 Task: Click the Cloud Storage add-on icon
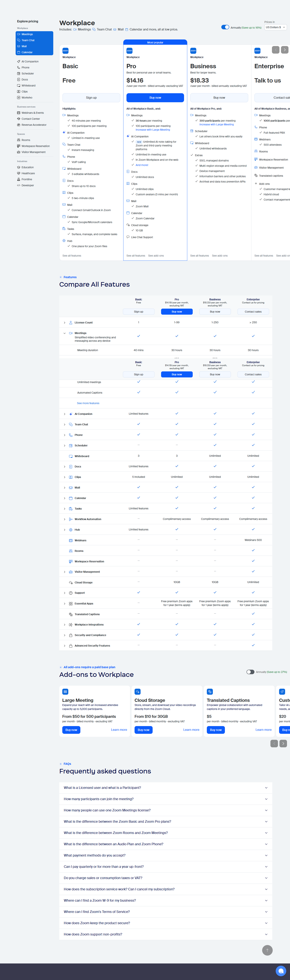point(138,692)
